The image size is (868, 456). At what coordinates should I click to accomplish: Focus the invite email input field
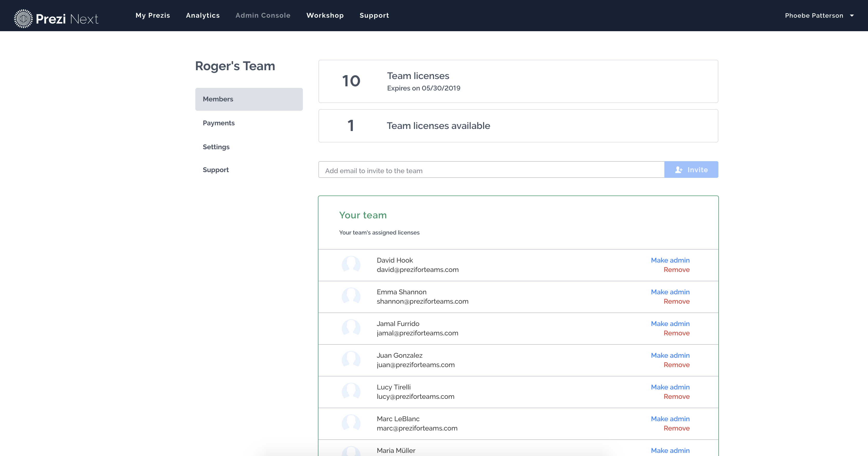point(491,170)
